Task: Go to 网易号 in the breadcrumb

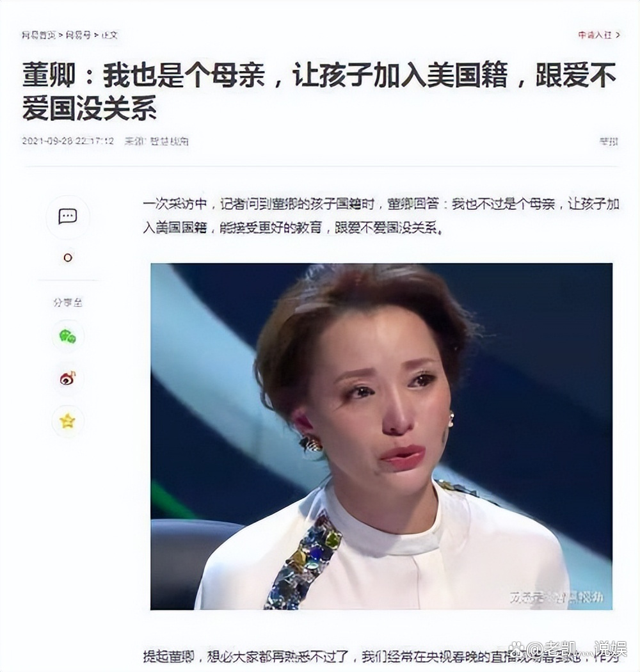Action: pyautogui.click(x=78, y=35)
